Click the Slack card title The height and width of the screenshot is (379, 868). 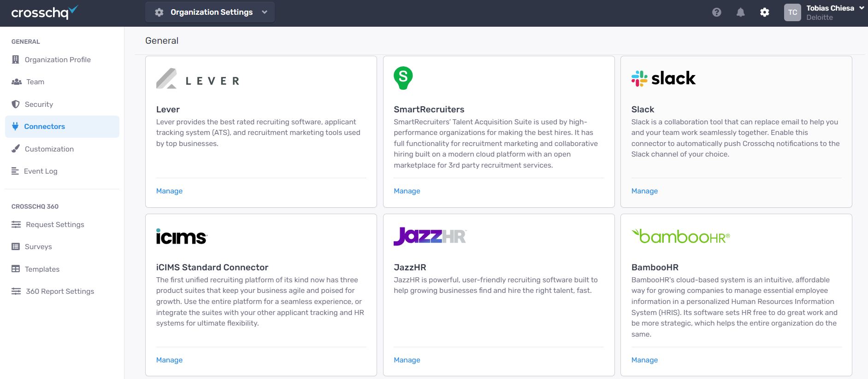[643, 110]
